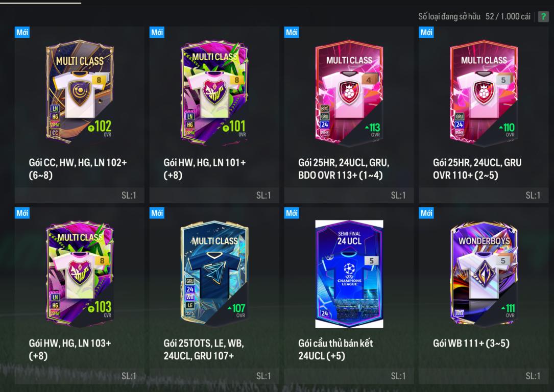Open the pink Multi Class 113 OVR card

[349, 92]
